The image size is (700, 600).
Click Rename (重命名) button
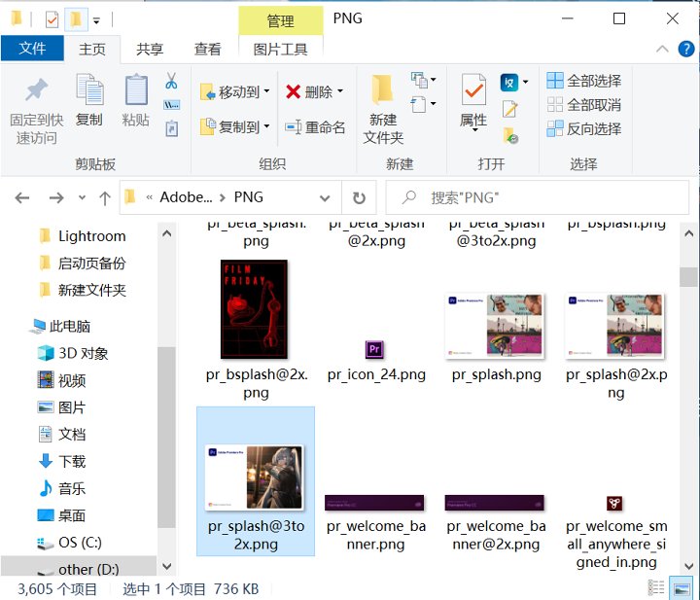(x=315, y=127)
